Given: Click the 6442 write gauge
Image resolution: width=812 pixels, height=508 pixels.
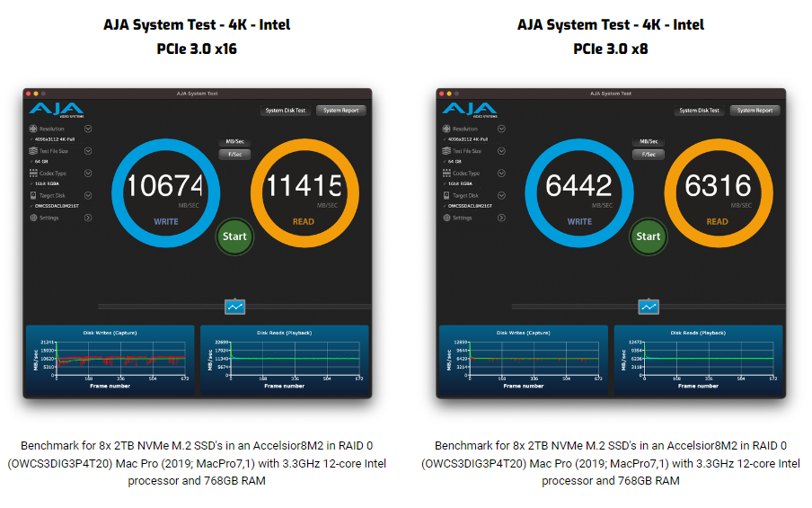Looking at the screenshot, I should pos(579,192).
